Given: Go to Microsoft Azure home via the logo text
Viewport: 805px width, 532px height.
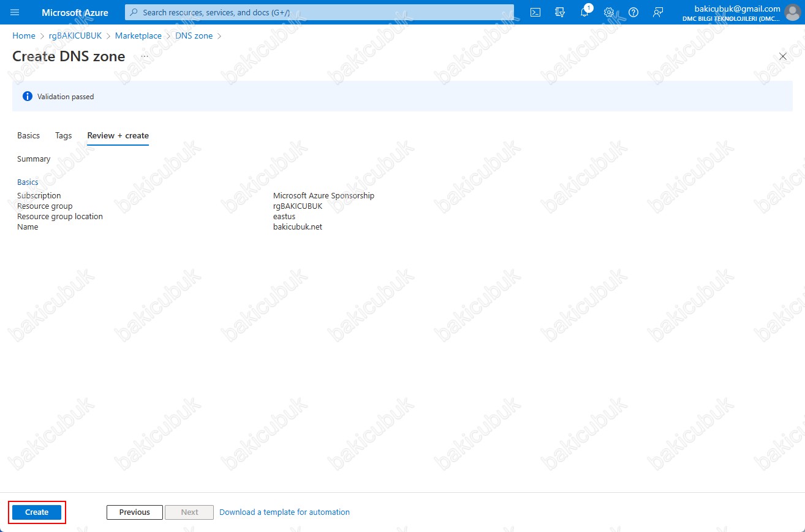Looking at the screenshot, I should (x=75, y=12).
